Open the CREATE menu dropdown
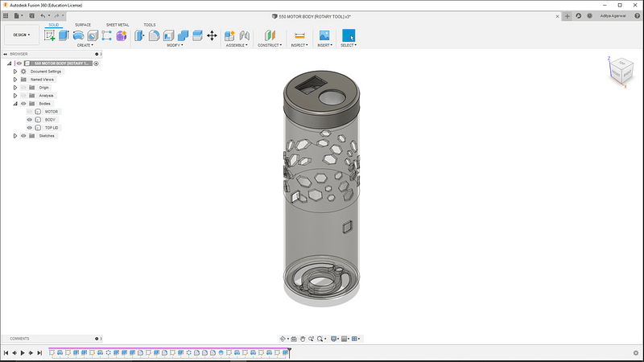The image size is (644, 362). pyautogui.click(x=85, y=45)
